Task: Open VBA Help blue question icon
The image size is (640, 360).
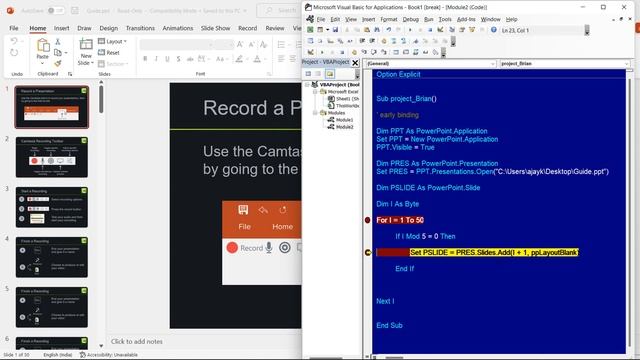Action: pos(493,30)
